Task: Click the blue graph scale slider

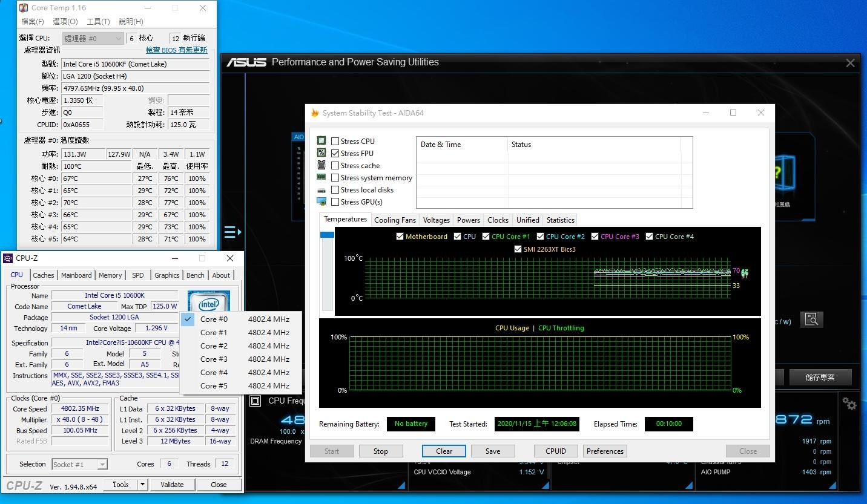Action: [327, 235]
